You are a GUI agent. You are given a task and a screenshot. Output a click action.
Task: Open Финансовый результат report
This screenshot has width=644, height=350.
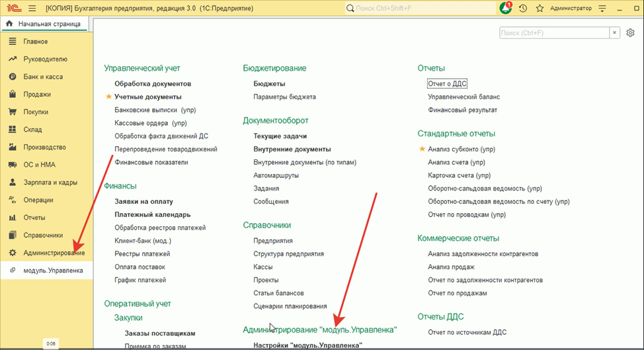tap(462, 110)
